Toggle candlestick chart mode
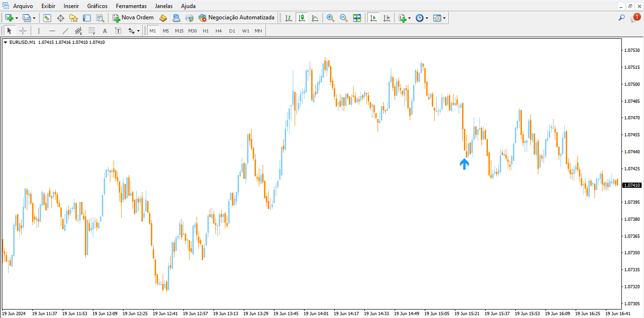The height and width of the screenshot is (318, 644). [302, 18]
